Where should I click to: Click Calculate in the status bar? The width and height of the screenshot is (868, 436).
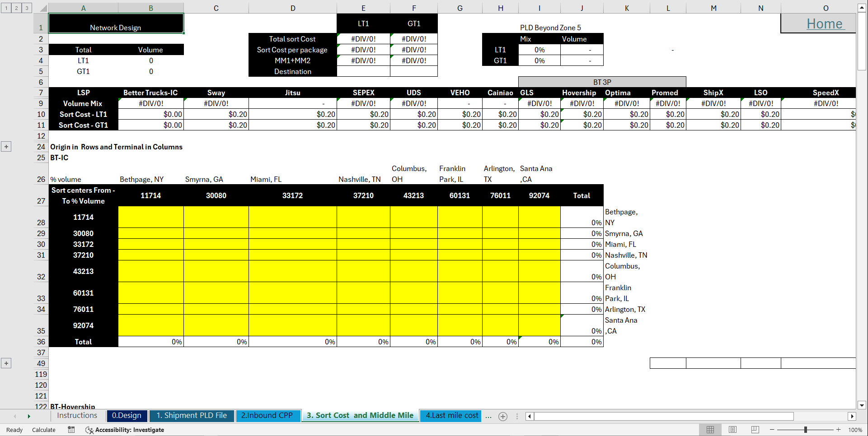point(43,430)
